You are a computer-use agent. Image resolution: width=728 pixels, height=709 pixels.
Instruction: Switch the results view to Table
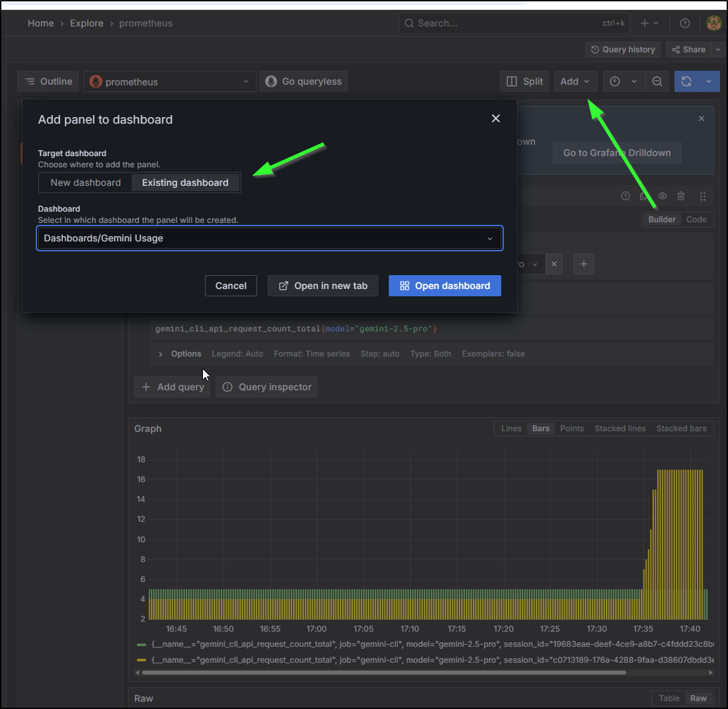(x=669, y=698)
